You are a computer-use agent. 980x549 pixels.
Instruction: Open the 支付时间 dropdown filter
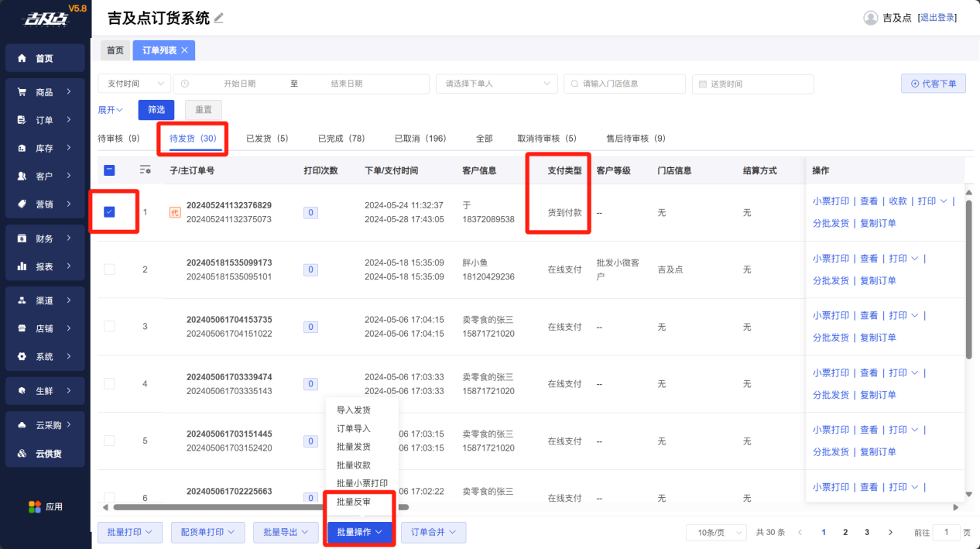134,84
